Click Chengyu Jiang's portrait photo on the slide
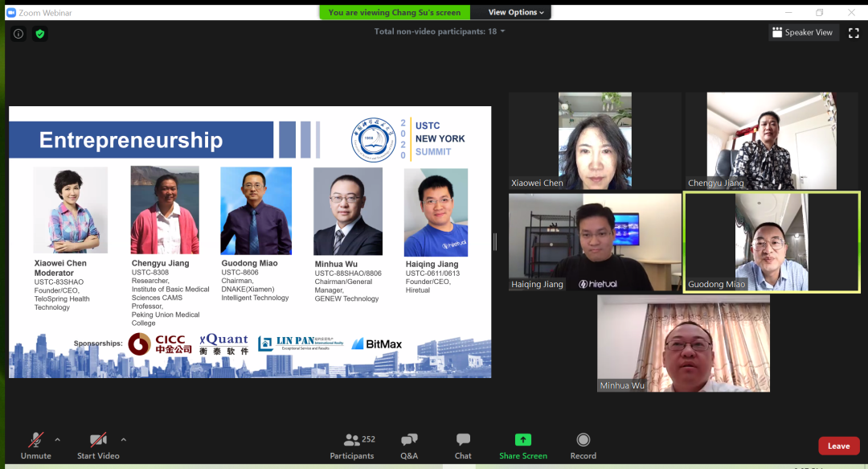 pyautogui.click(x=165, y=210)
